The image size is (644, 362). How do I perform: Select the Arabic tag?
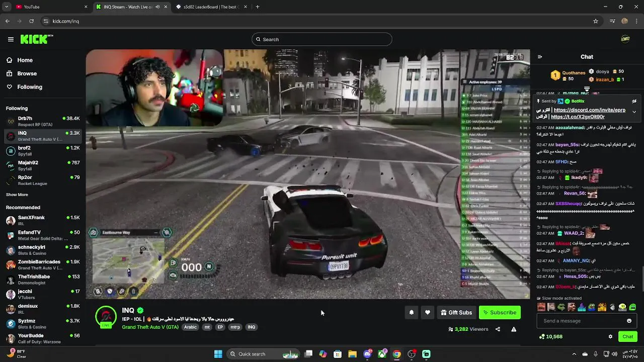coord(191,327)
